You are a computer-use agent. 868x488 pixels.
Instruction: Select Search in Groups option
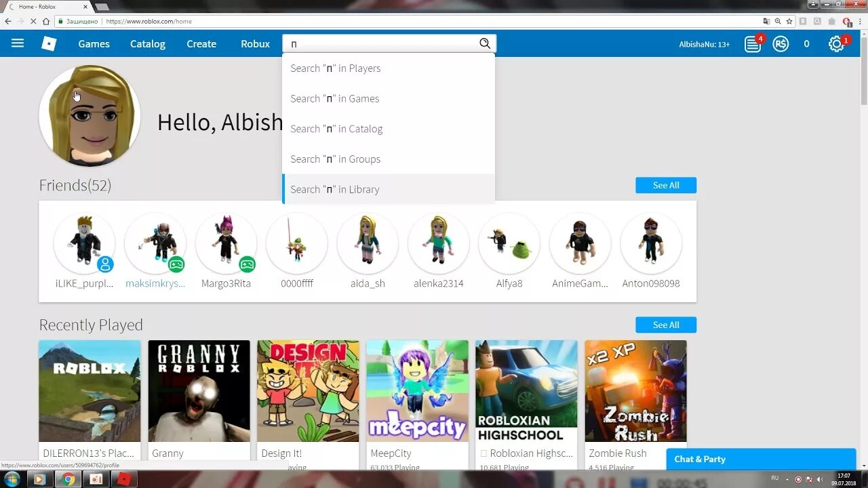pos(389,159)
